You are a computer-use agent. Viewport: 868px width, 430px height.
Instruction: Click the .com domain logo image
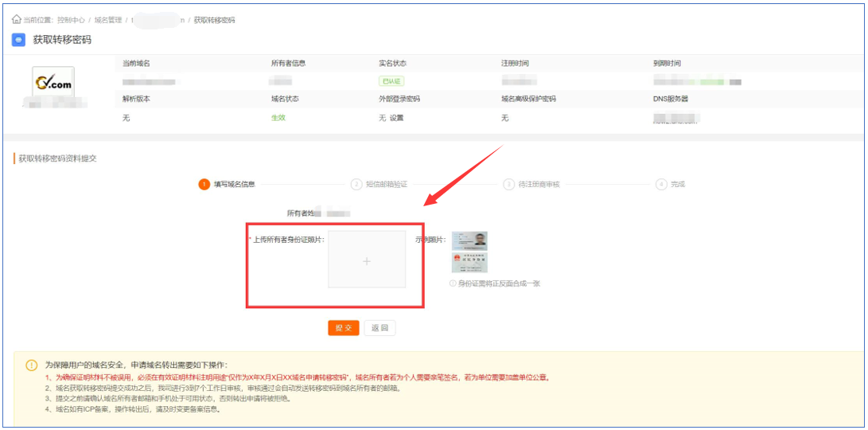[x=53, y=83]
